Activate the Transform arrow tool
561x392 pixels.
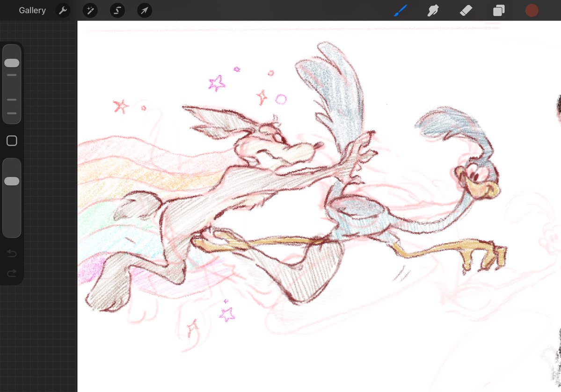145,10
